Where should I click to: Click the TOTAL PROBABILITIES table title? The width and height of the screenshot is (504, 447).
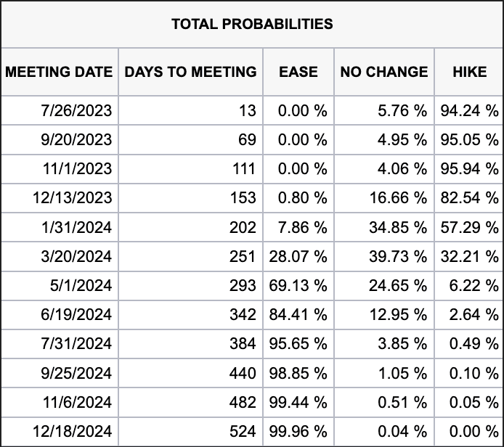coord(252,24)
